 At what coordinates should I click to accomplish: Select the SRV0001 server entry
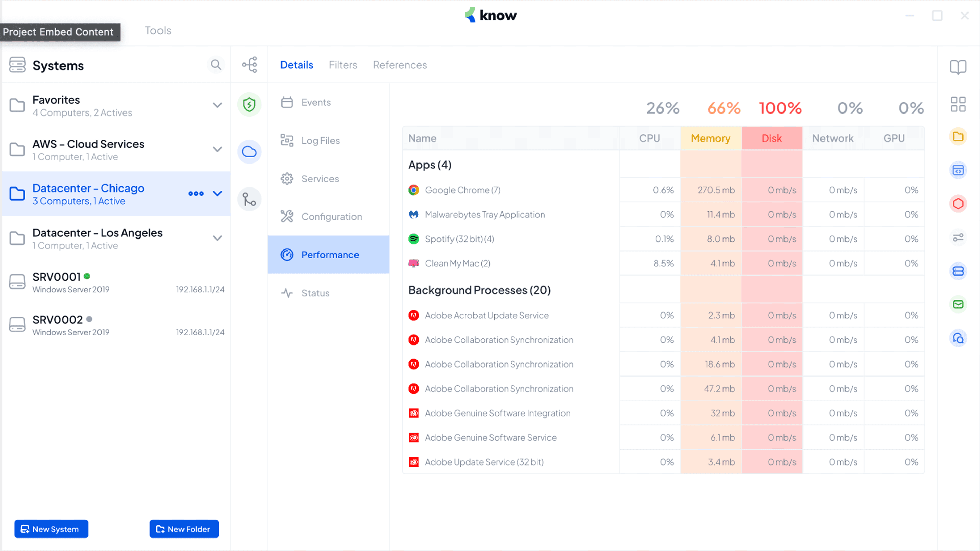point(116,283)
